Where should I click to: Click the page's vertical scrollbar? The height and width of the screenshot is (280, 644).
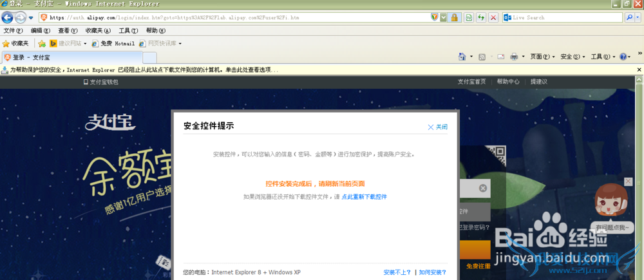[640, 178]
